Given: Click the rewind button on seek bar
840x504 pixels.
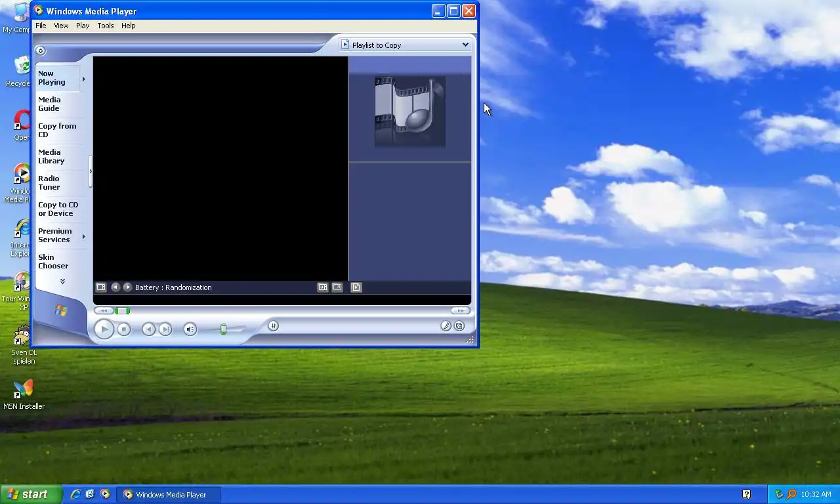Looking at the screenshot, I should [104, 310].
